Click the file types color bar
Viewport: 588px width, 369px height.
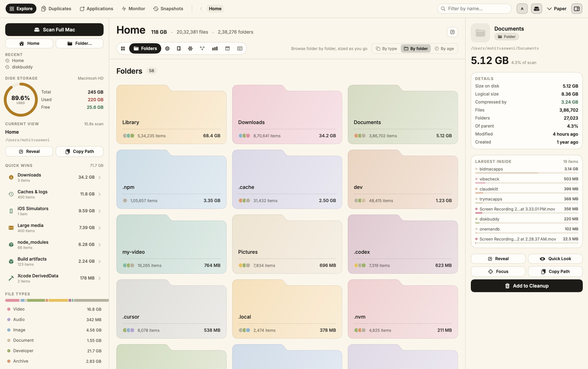[57, 300]
